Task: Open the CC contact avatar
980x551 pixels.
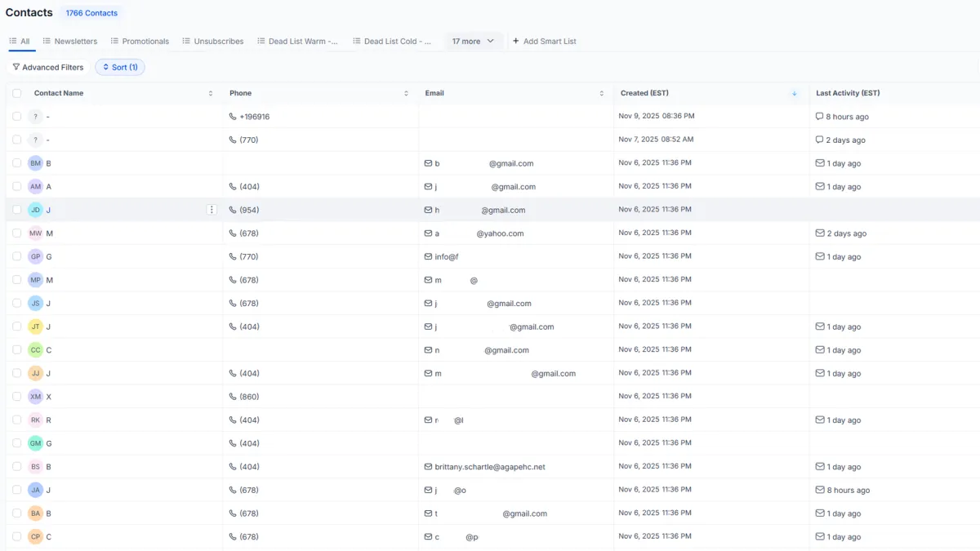Action: (x=35, y=350)
